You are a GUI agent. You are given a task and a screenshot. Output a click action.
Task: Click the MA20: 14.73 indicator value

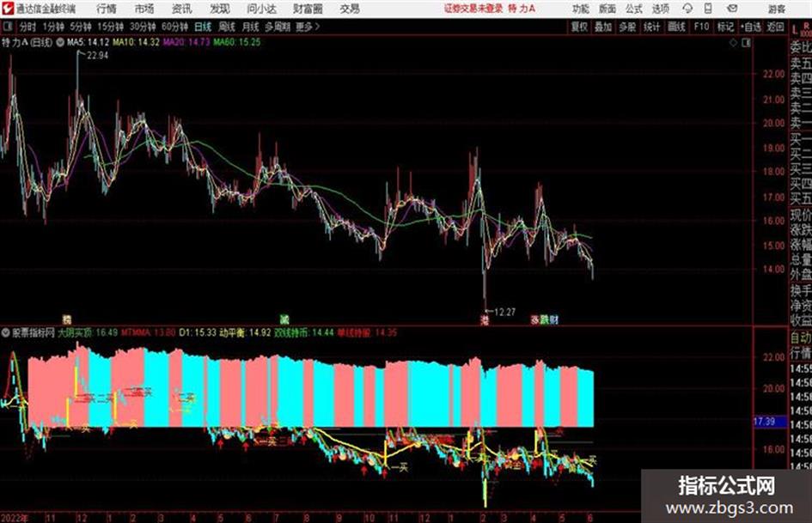(186, 42)
